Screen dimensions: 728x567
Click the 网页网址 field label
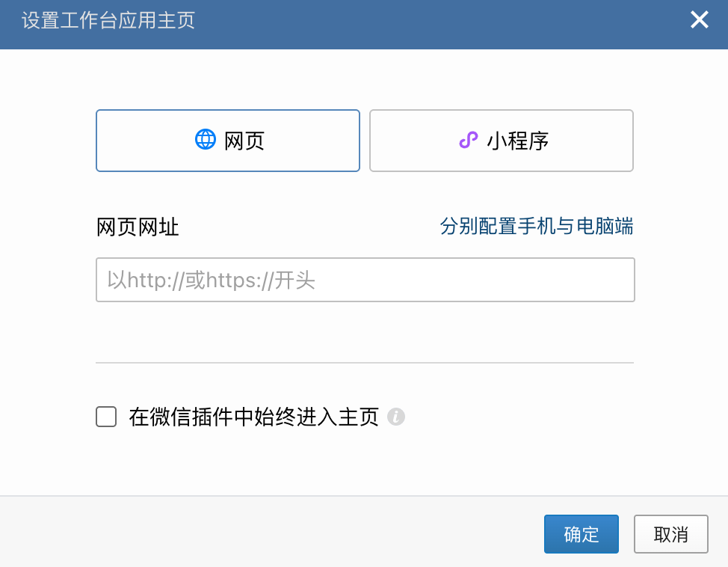click(138, 227)
